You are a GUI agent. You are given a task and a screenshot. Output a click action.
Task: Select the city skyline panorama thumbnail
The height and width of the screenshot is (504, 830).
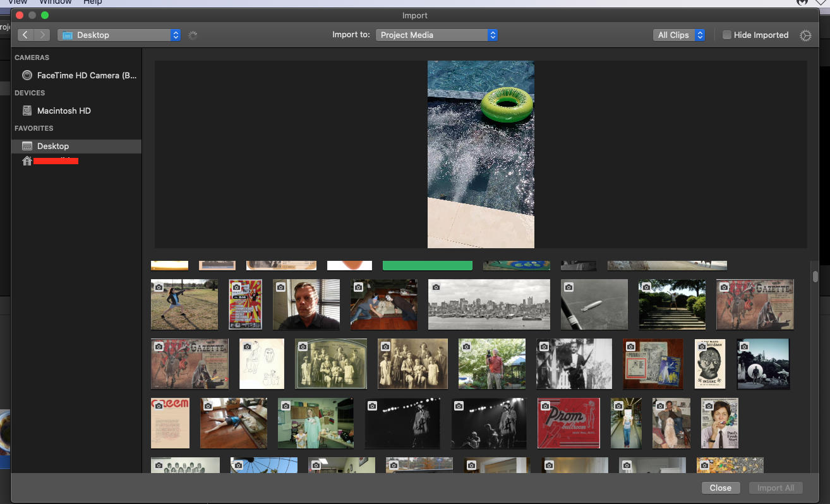point(489,304)
